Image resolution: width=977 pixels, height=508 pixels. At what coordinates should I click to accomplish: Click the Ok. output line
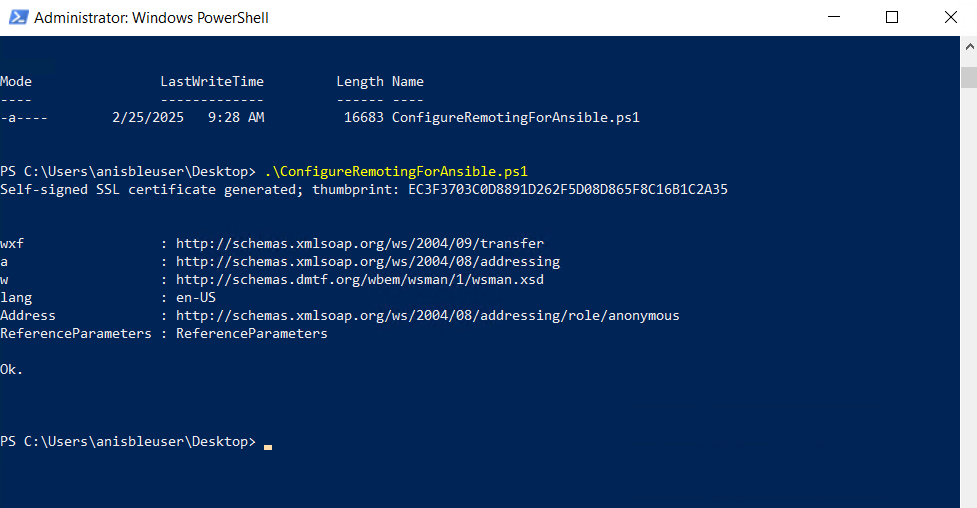(x=11, y=370)
